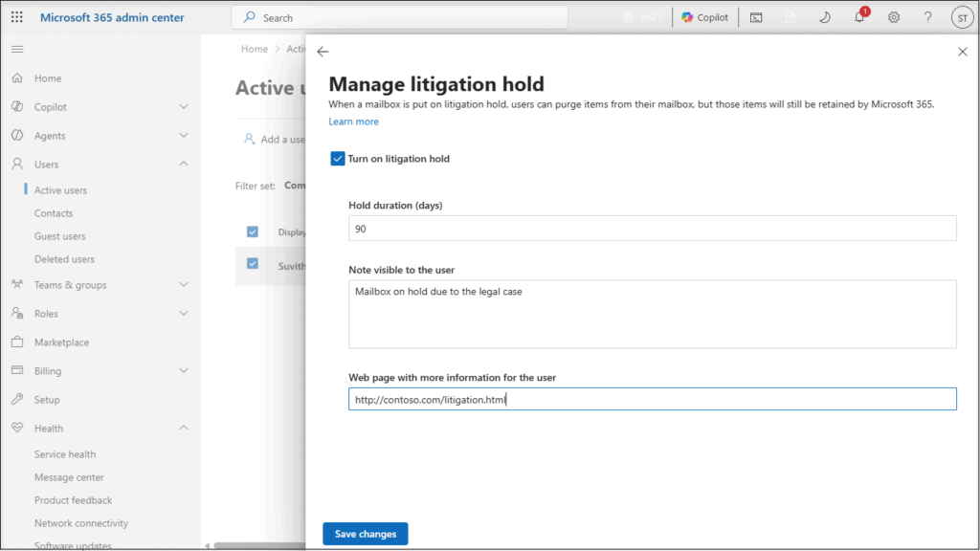Click the Copilot sidebar icon
Viewport: 980px width, 551px height.
(17, 107)
